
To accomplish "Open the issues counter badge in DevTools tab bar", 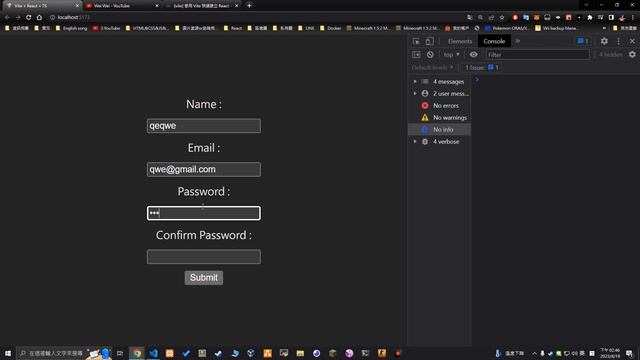I will coord(583,41).
